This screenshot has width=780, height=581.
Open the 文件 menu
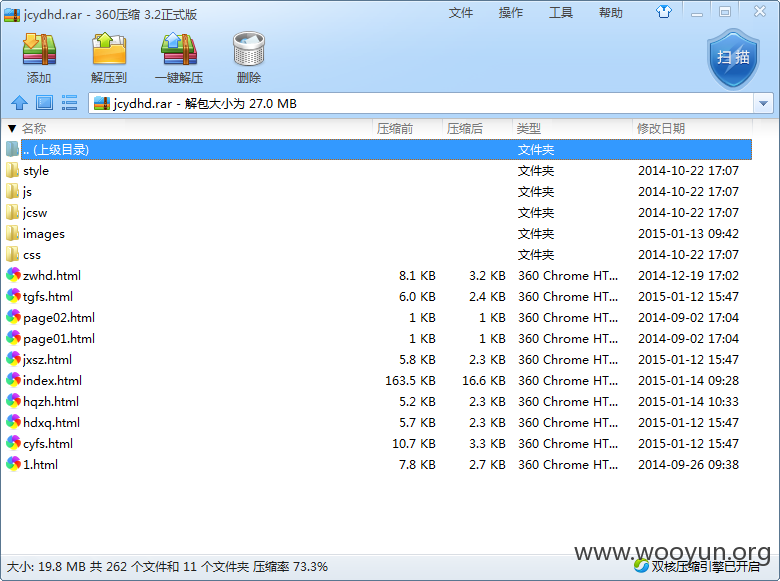(x=461, y=12)
